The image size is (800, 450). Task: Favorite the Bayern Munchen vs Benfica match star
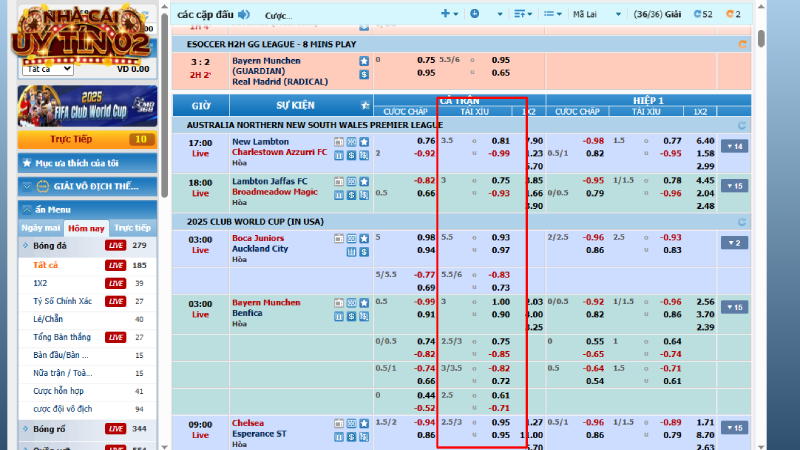tap(365, 302)
